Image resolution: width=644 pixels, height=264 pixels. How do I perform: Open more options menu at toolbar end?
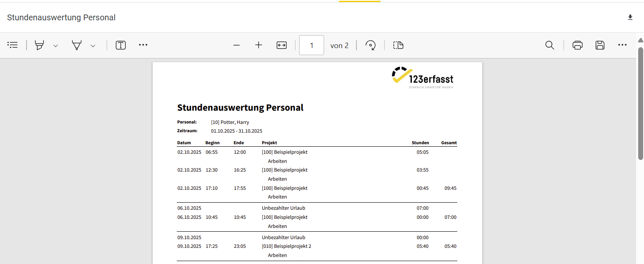click(x=622, y=45)
